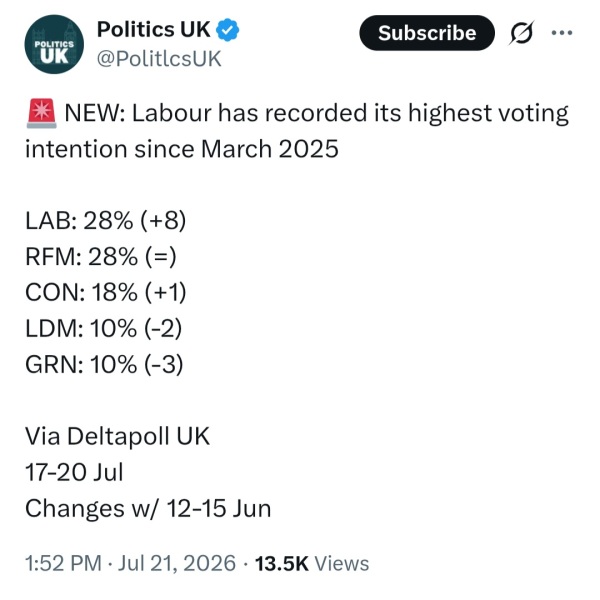Open the @PolitlcsUK handle link
The height and width of the screenshot is (600, 600).
(x=159, y=59)
